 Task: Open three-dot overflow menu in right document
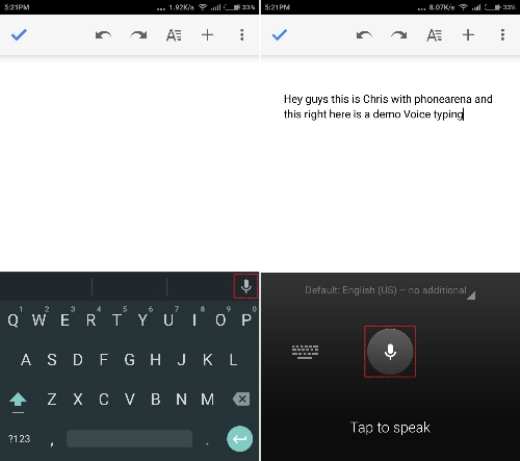[503, 35]
